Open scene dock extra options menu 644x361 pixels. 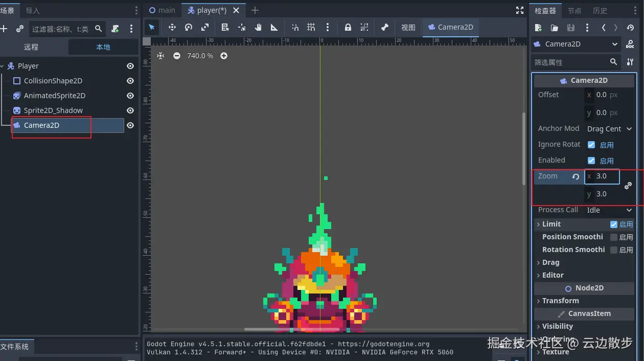pos(131,29)
